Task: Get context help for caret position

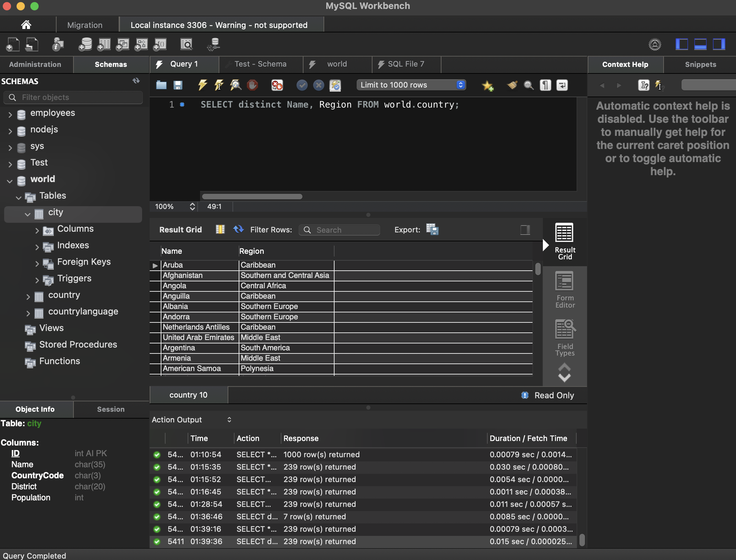Action: 644,85
